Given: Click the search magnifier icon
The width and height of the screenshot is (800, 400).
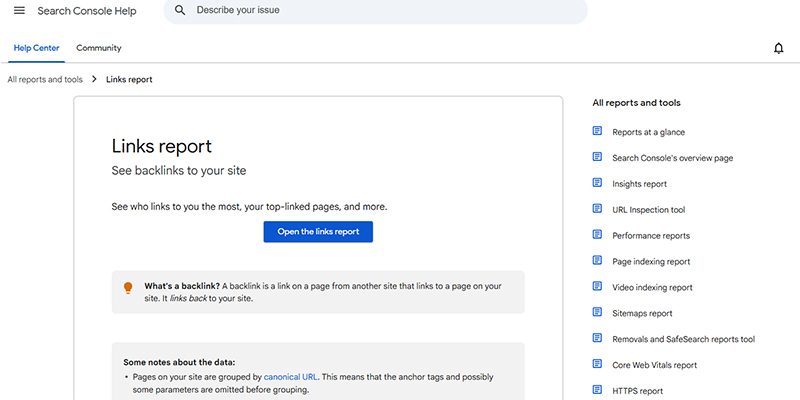Looking at the screenshot, I should coord(180,10).
